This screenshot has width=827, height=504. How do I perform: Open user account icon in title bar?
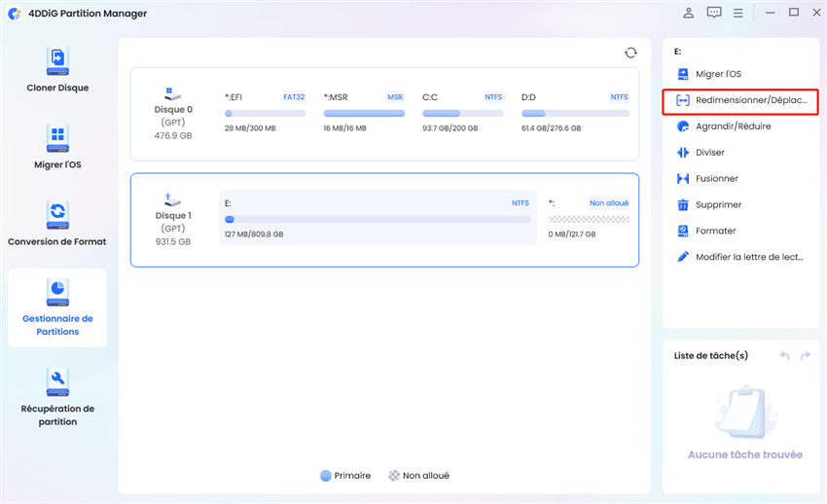tap(688, 13)
